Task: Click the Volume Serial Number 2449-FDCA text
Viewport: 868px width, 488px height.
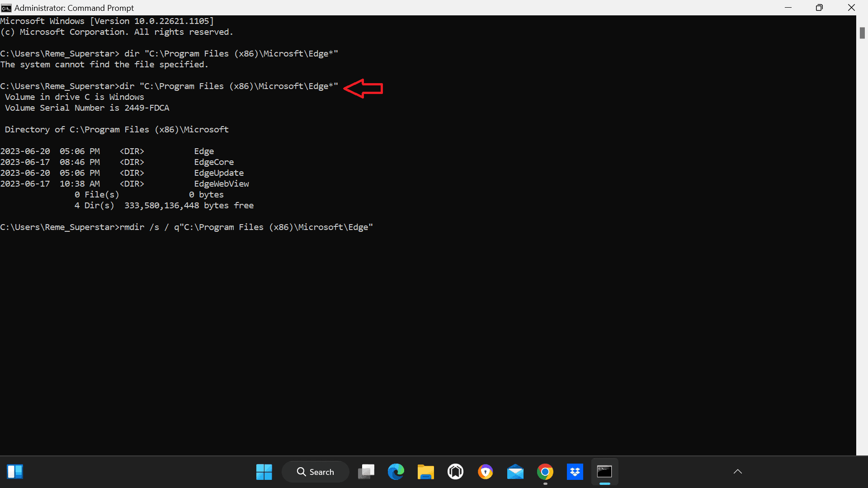Action: (x=87, y=108)
